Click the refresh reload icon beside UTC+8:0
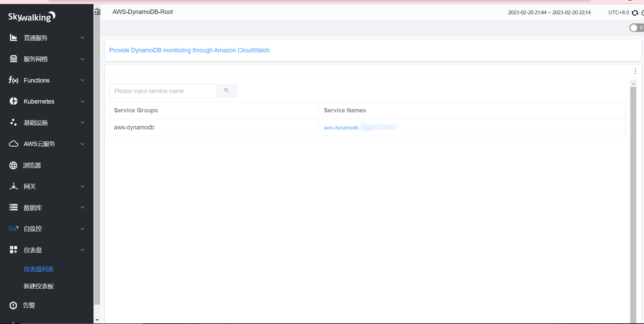 [x=635, y=13]
